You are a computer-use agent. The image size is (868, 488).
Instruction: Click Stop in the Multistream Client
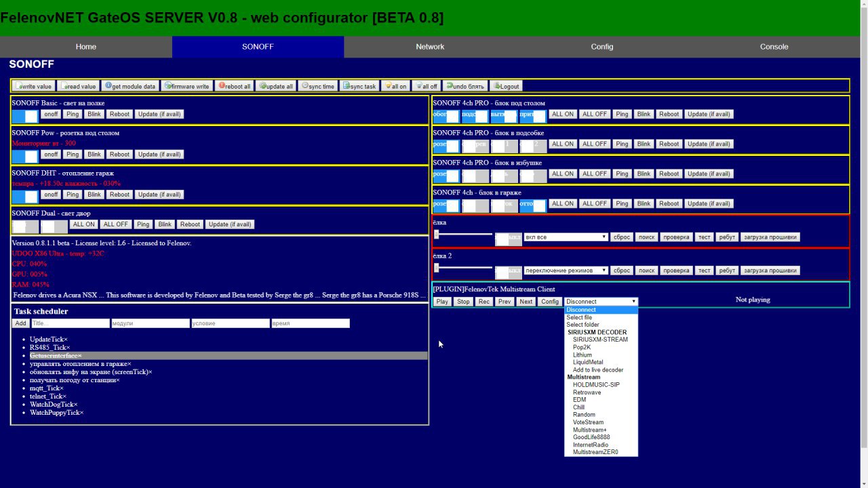click(463, 302)
